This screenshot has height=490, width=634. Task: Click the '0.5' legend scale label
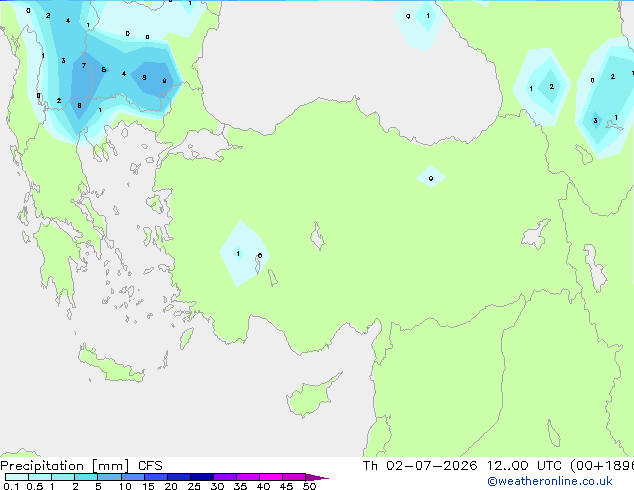point(34,486)
